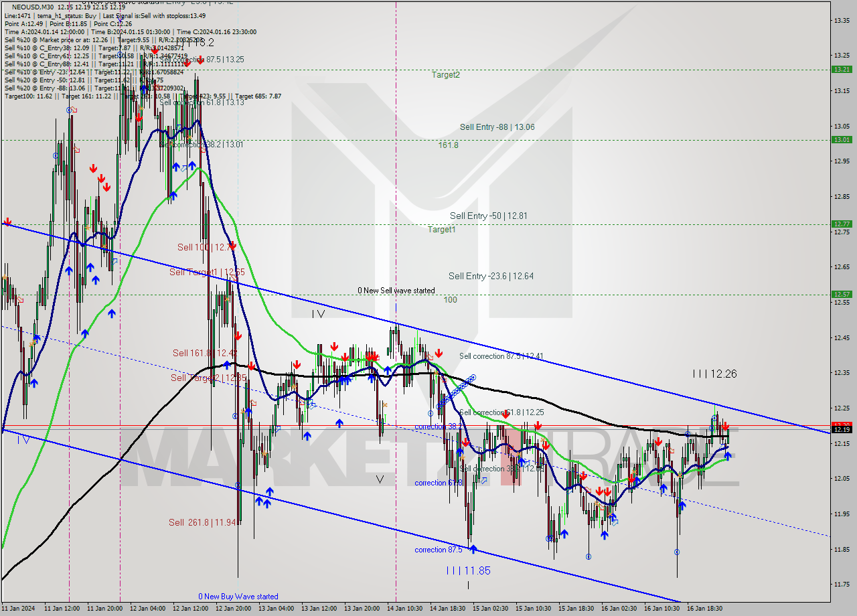The image size is (857, 616).
Task: Click the Target1 label
Action: click(x=441, y=230)
